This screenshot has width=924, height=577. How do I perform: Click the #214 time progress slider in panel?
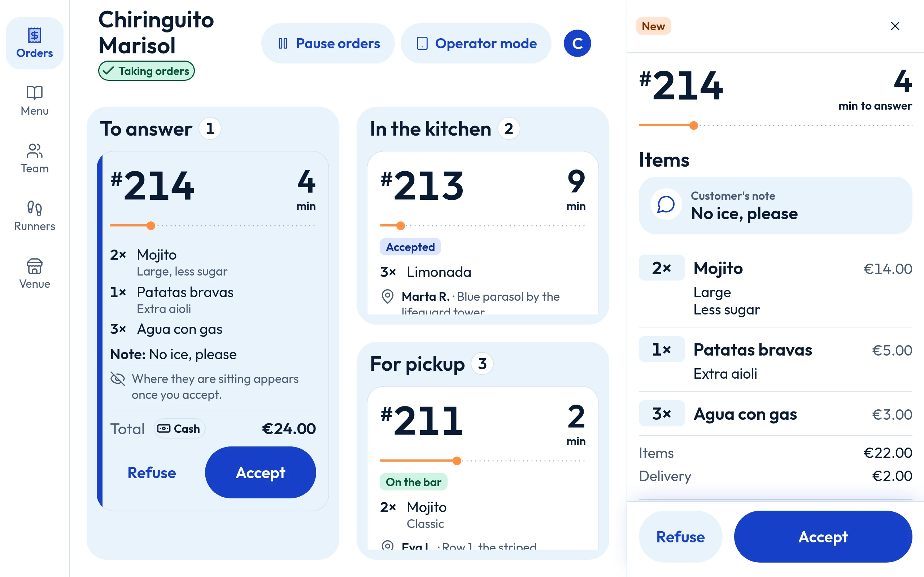(775, 125)
